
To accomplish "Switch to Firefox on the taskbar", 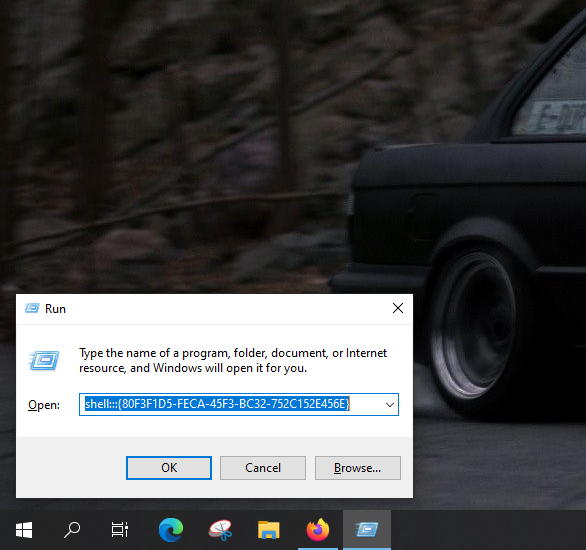I will [318, 530].
